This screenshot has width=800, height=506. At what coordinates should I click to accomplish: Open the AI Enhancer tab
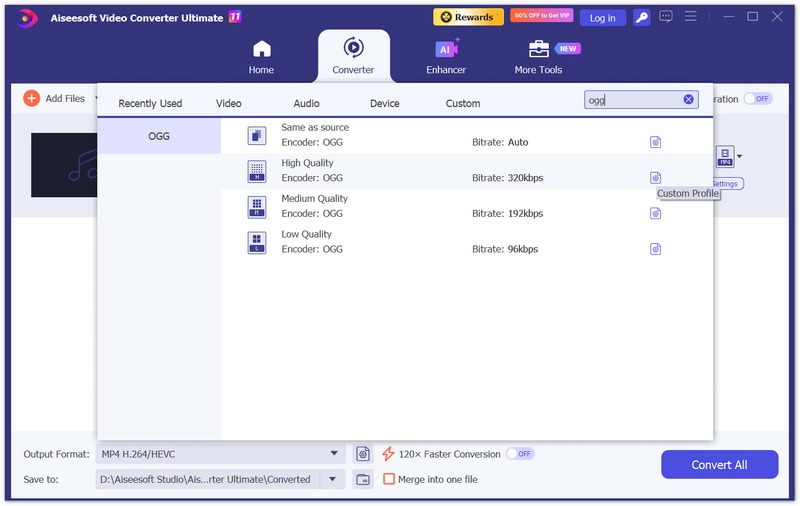(446, 57)
